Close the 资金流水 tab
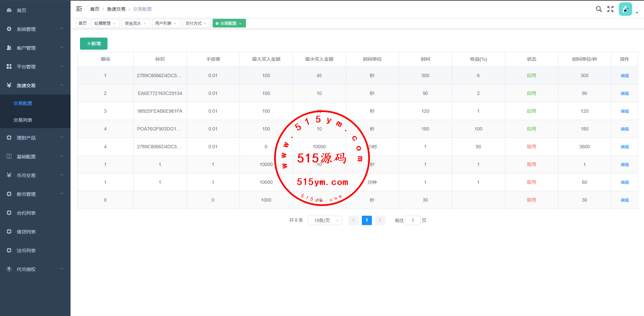 point(145,23)
